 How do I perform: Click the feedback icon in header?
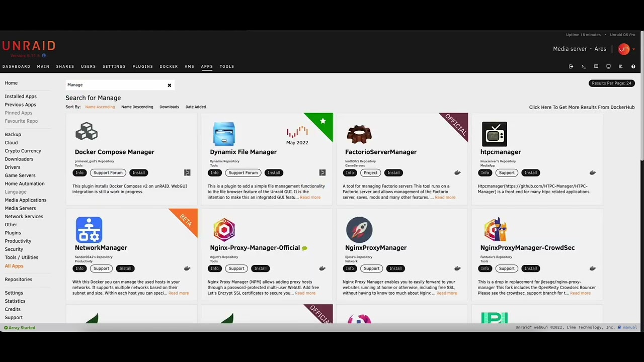(x=596, y=66)
